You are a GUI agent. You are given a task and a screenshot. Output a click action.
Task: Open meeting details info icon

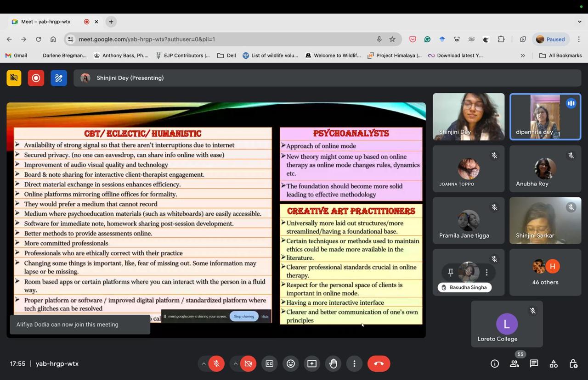tap(495, 363)
